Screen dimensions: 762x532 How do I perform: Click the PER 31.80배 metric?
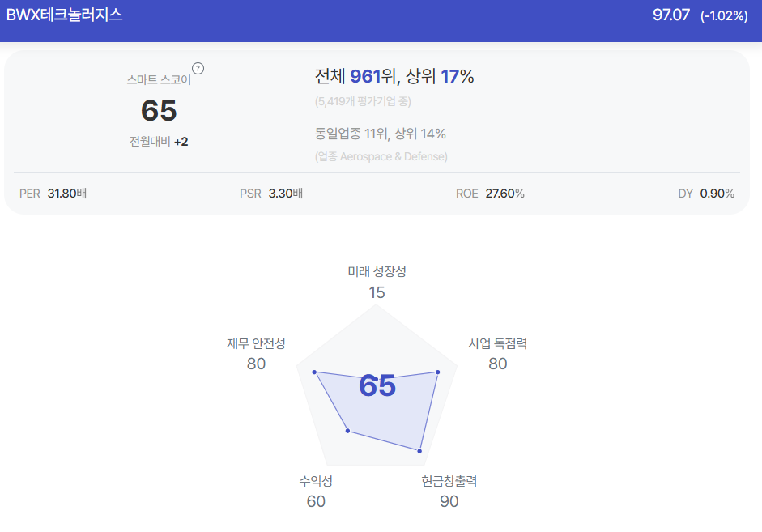pyautogui.click(x=53, y=194)
